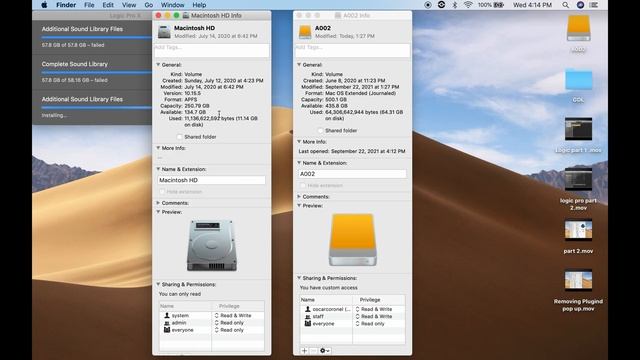The height and width of the screenshot is (360, 640).
Task: Collapse Sharing & Permissions in A002 Info
Action: (x=299, y=278)
